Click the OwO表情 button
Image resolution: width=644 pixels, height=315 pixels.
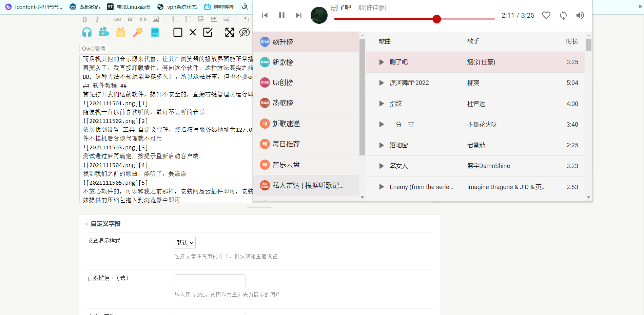(94, 49)
